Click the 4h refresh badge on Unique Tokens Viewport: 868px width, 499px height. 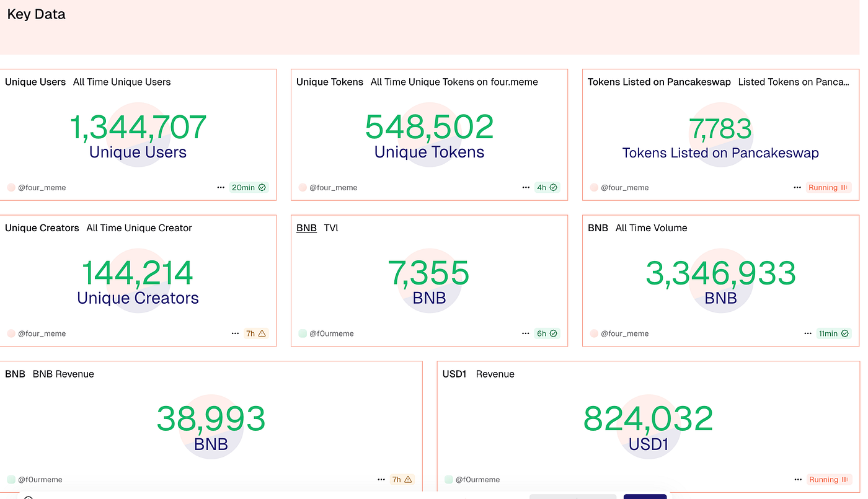point(547,187)
